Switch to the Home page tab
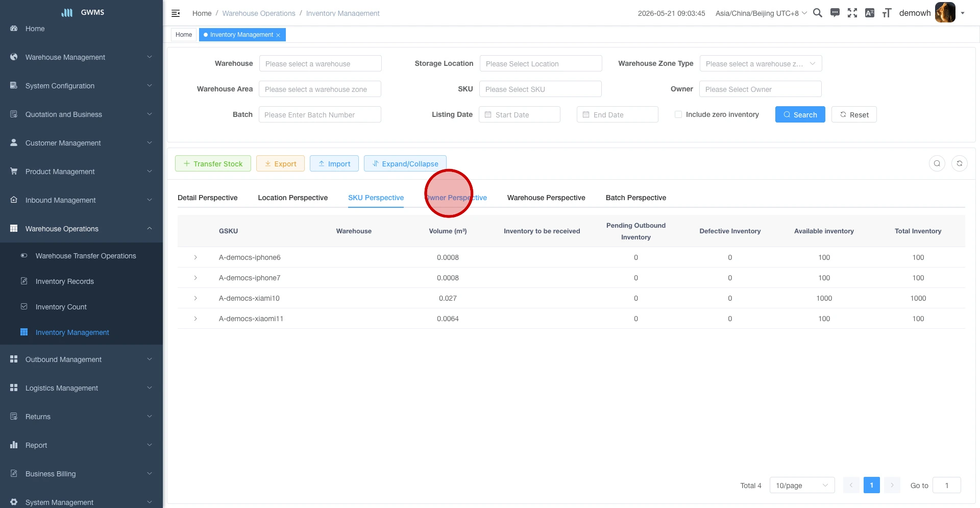Image resolution: width=980 pixels, height=508 pixels. (x=184, y=35)
